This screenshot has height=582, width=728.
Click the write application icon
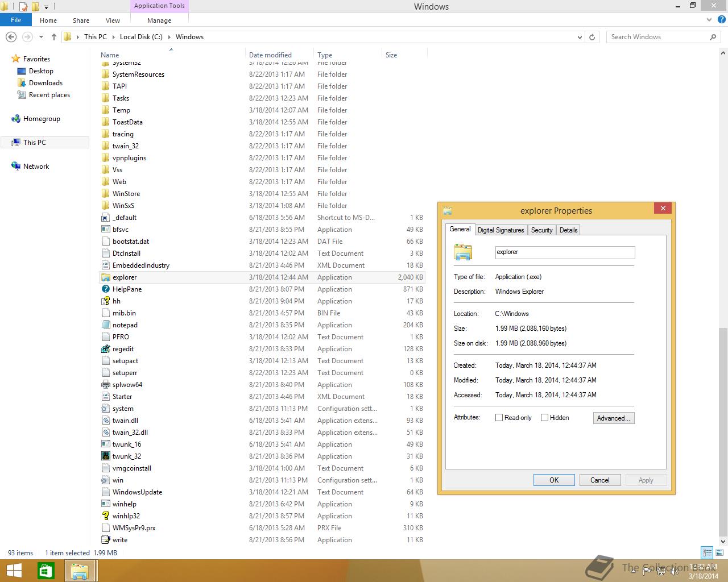pos(105,540)
